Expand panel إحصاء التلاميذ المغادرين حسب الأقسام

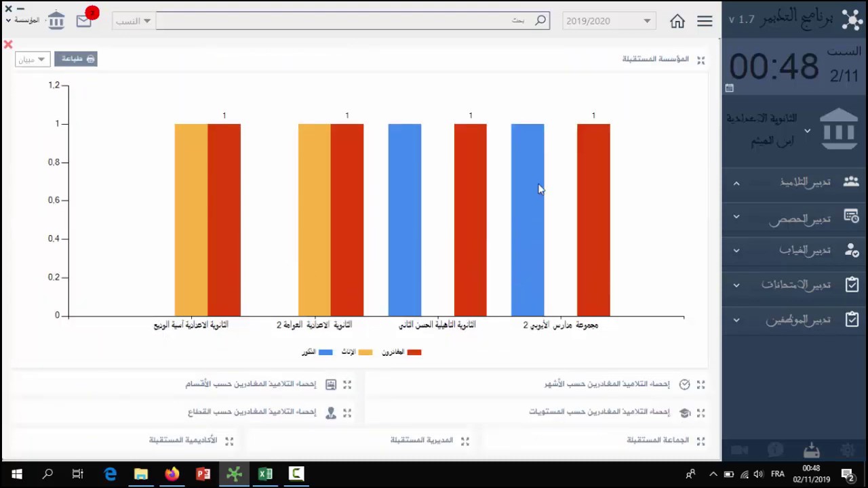click(x=347, y=384)
